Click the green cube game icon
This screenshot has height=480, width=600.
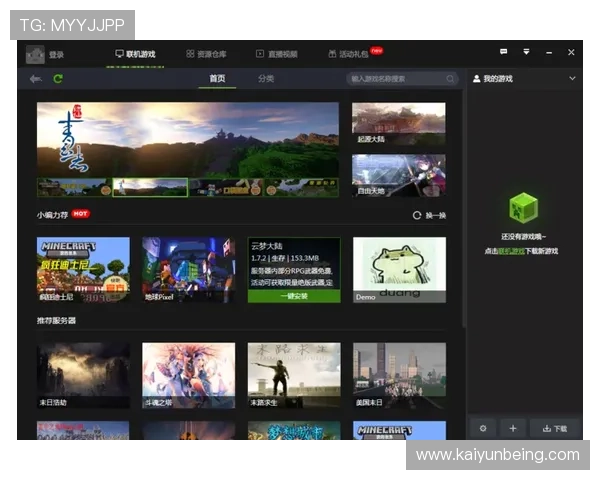coord(524,209)
